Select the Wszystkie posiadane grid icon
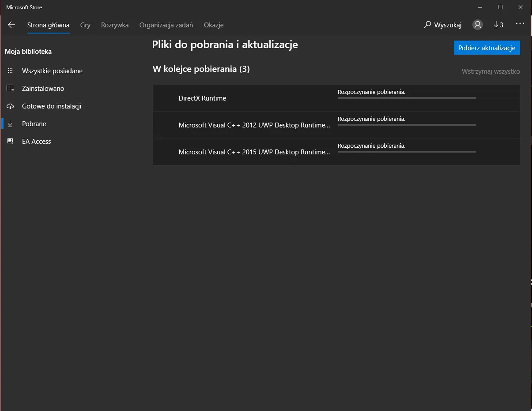 (x=10, y=71)
